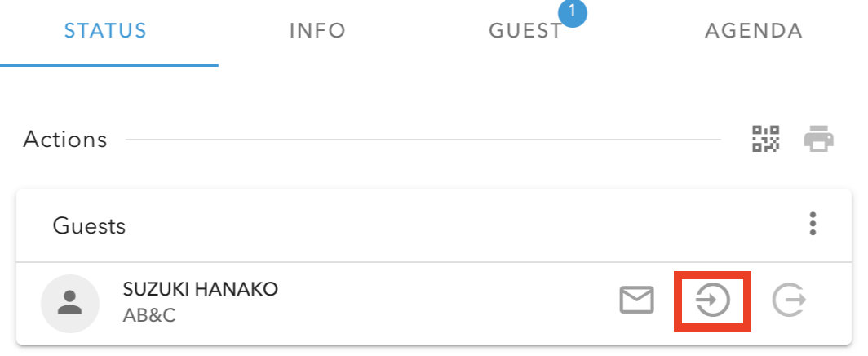
Task: Print the visit using the printer icon
Action: pos(819,139)
